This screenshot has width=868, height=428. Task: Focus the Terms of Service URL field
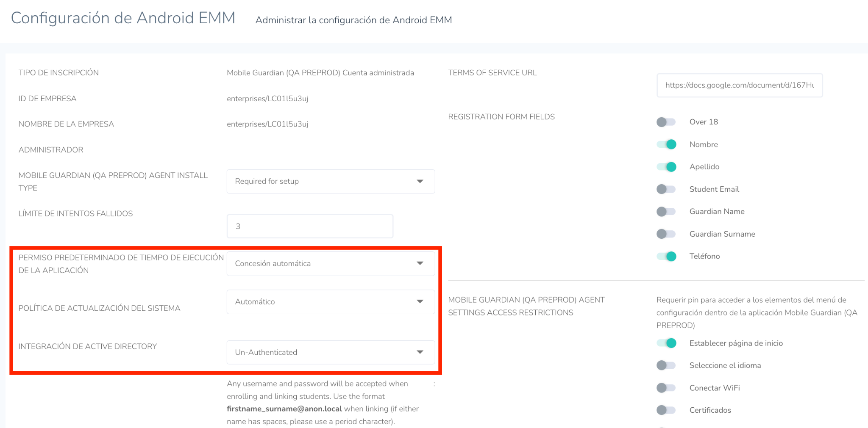tap(739, 85)
